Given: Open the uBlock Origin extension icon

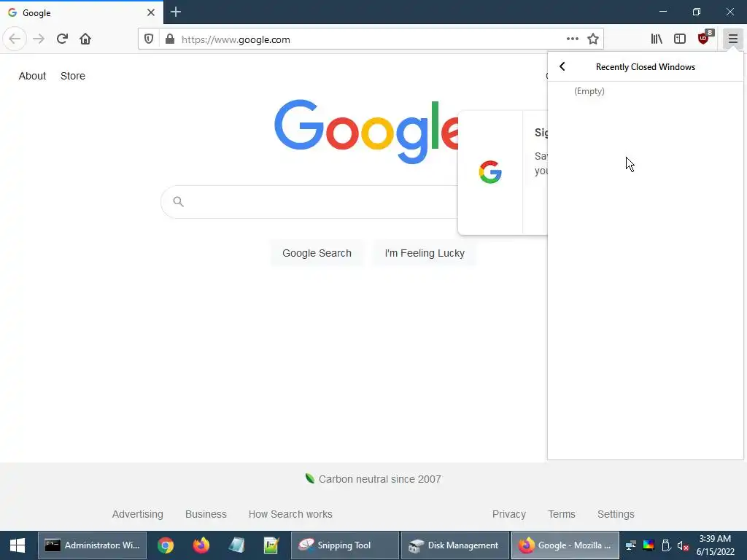Looking at the screenshot, I should (x=704, y=39).
